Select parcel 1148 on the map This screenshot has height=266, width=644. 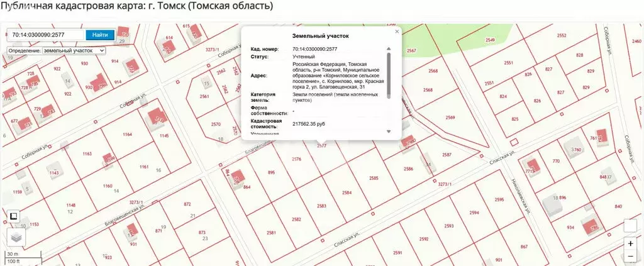coord(70,205)
